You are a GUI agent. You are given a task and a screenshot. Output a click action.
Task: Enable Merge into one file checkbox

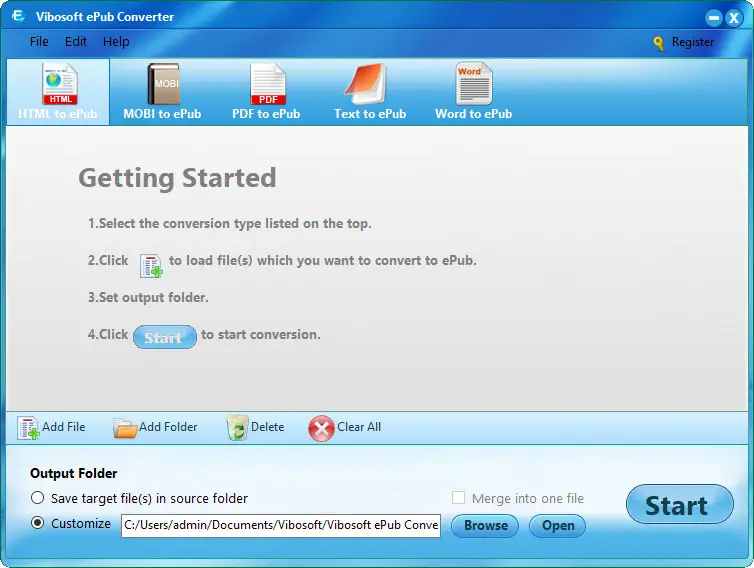coord(458,498)
